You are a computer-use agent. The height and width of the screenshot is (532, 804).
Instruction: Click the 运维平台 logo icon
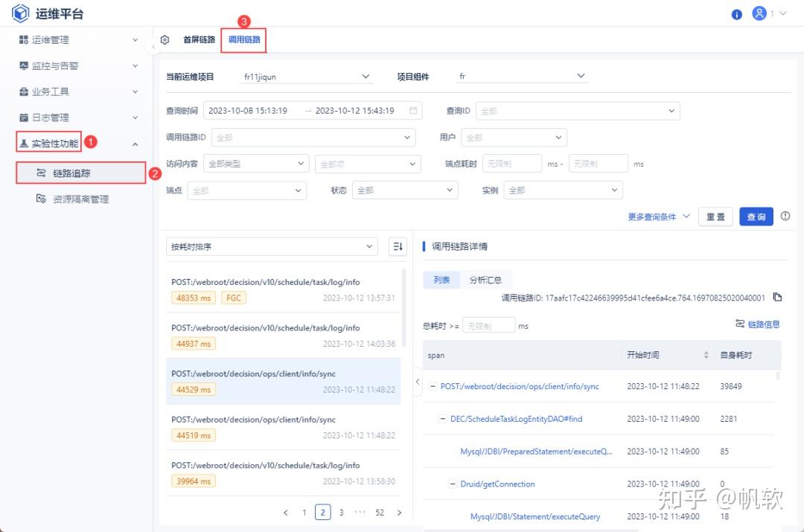tap(21, 13)
